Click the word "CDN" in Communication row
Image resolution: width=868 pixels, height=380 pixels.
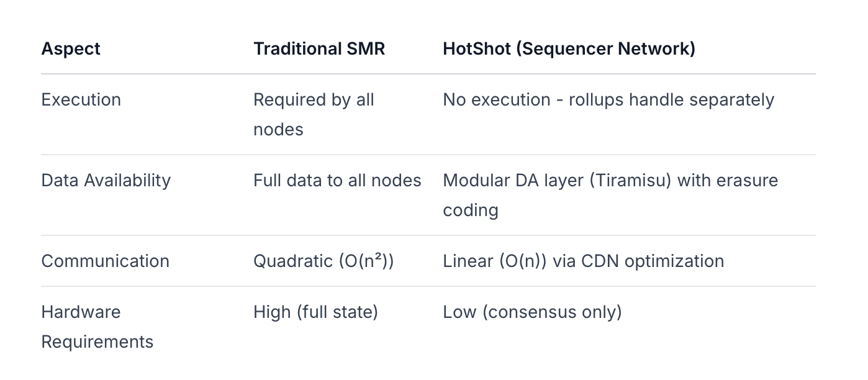(600, 261)
